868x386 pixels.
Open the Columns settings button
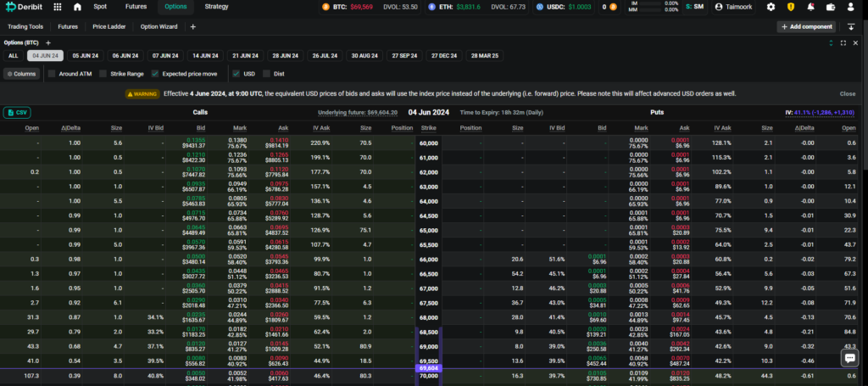[21, 74]
